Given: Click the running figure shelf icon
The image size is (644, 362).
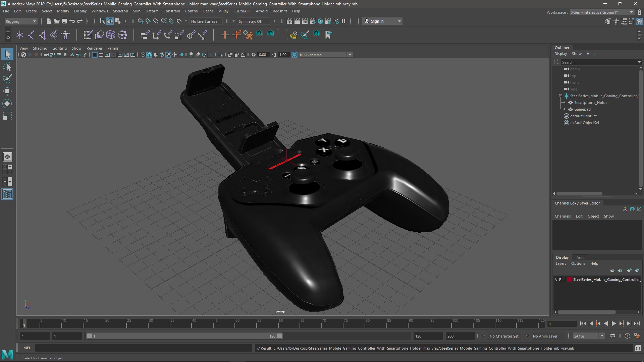Looking at the screenshot, I should pyautogui.click(x=248, y=35).
